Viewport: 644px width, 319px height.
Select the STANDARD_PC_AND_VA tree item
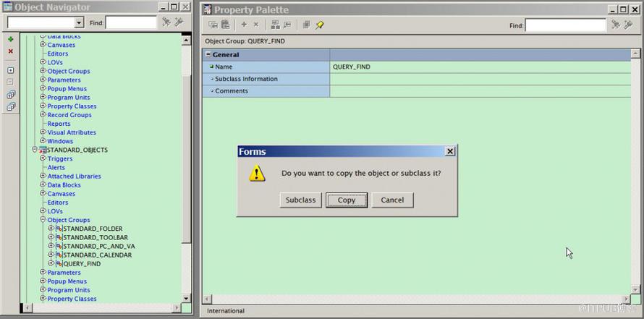(x=99, y=247)
